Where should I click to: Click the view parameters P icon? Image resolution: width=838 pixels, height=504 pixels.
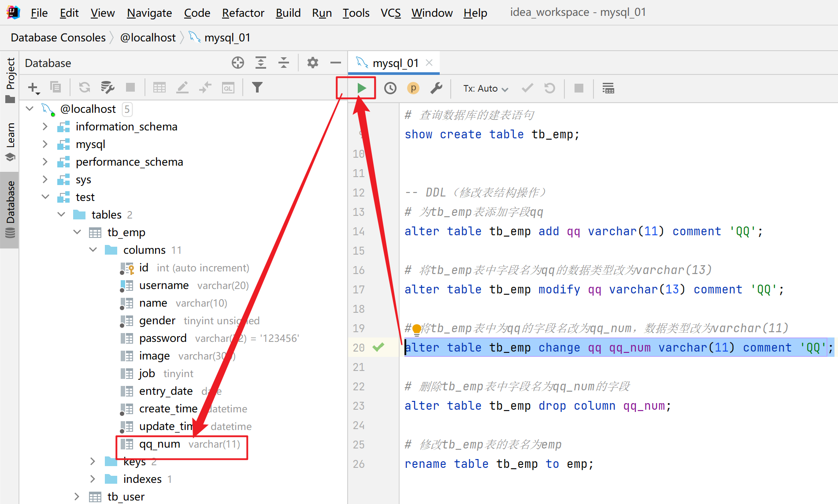point(413,88)
